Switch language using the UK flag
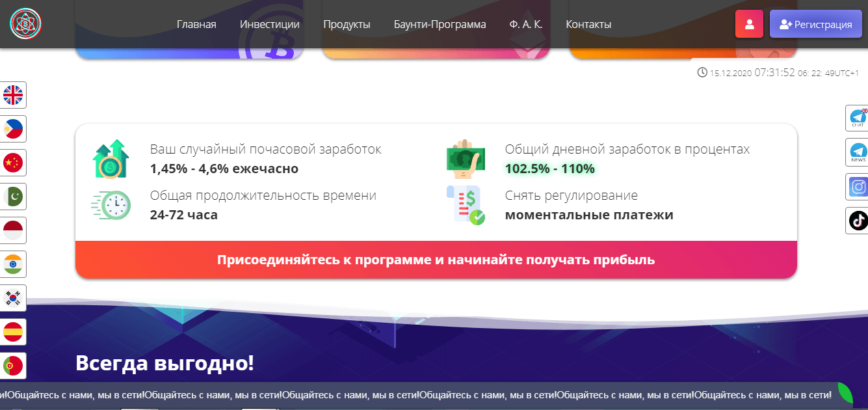This screenshot has width=868, height=410. click(x=13, y=95)
